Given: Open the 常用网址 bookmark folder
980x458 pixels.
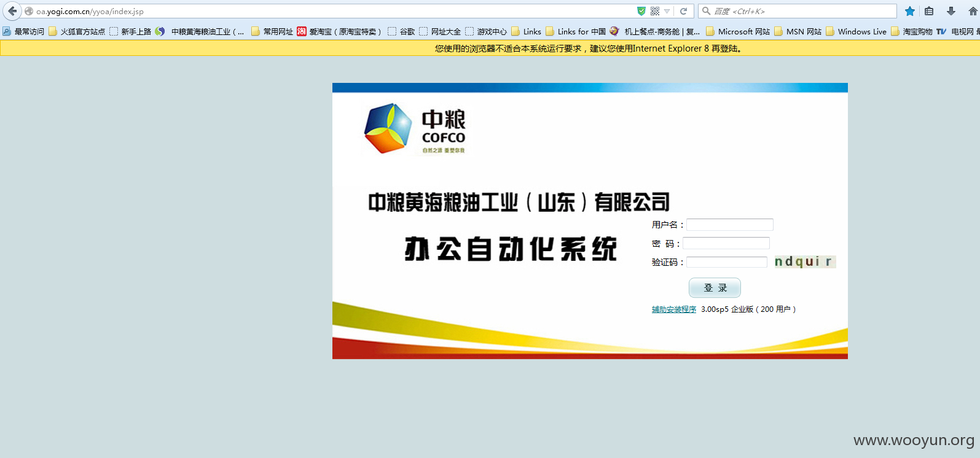Looking at the screenshot, I should 272,31.
